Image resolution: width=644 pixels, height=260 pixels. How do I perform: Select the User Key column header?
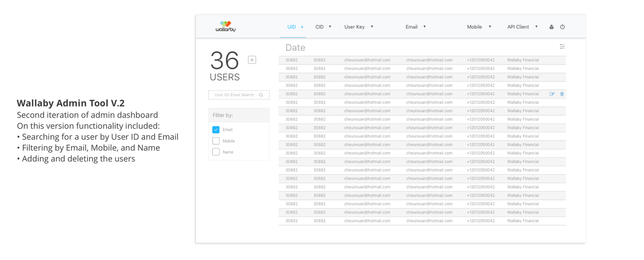coord(355,27)
